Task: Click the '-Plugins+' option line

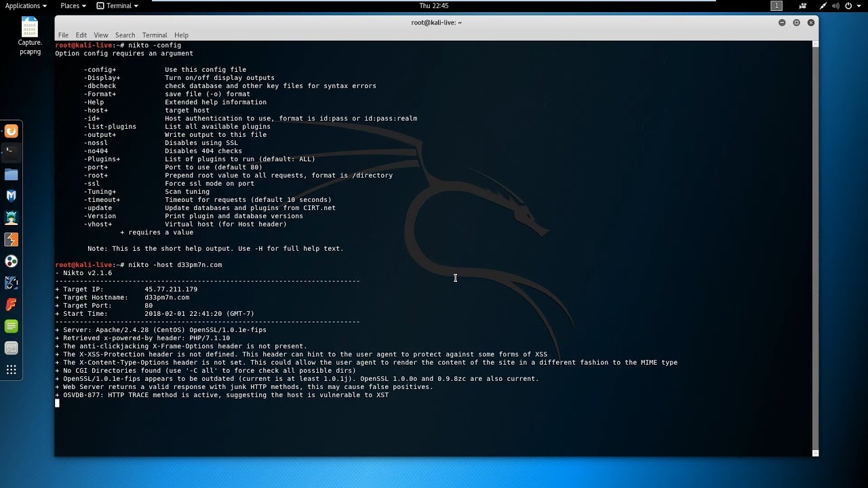Action: [199, 159]
